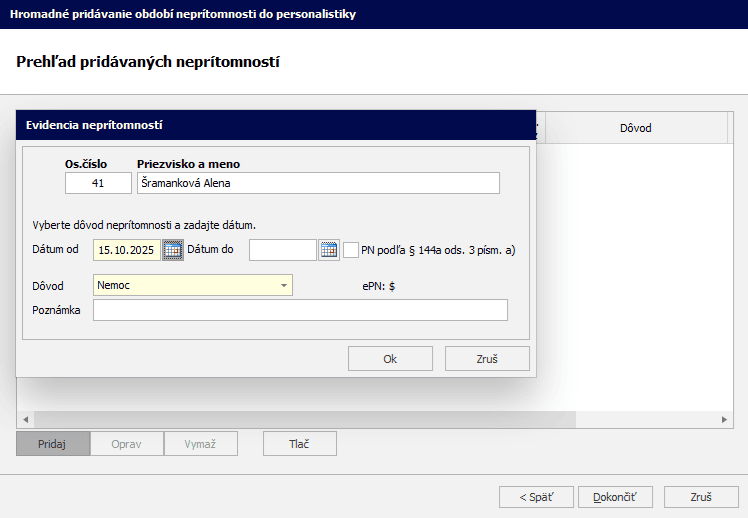Cancel the dialog with Zruš button
748x518 pixels.
[487, 359]
